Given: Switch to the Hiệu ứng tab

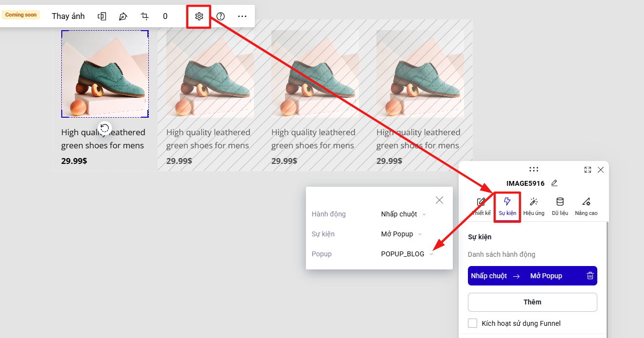Looking at the screenshot, I should (x=534, y=207).
